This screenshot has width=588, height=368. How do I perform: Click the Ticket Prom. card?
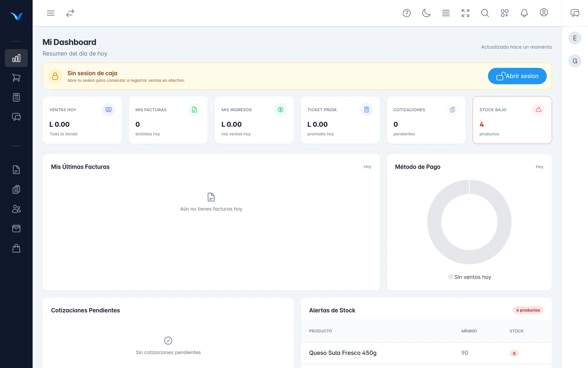click(x=340, y=120)
